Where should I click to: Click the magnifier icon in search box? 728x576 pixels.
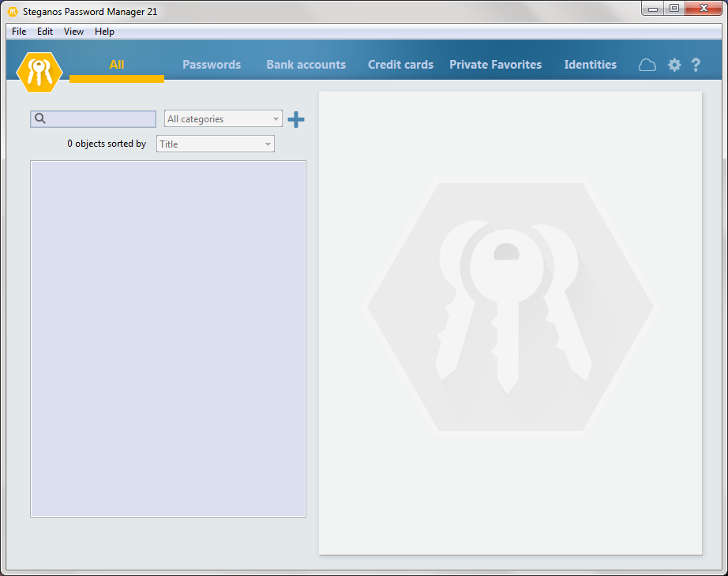[39, 118]
